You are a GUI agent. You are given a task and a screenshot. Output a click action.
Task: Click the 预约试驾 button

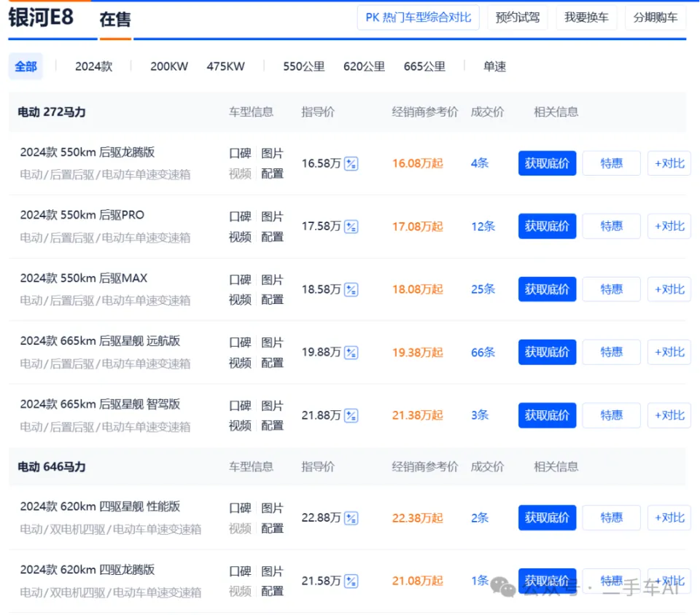(x=518, y=17)
